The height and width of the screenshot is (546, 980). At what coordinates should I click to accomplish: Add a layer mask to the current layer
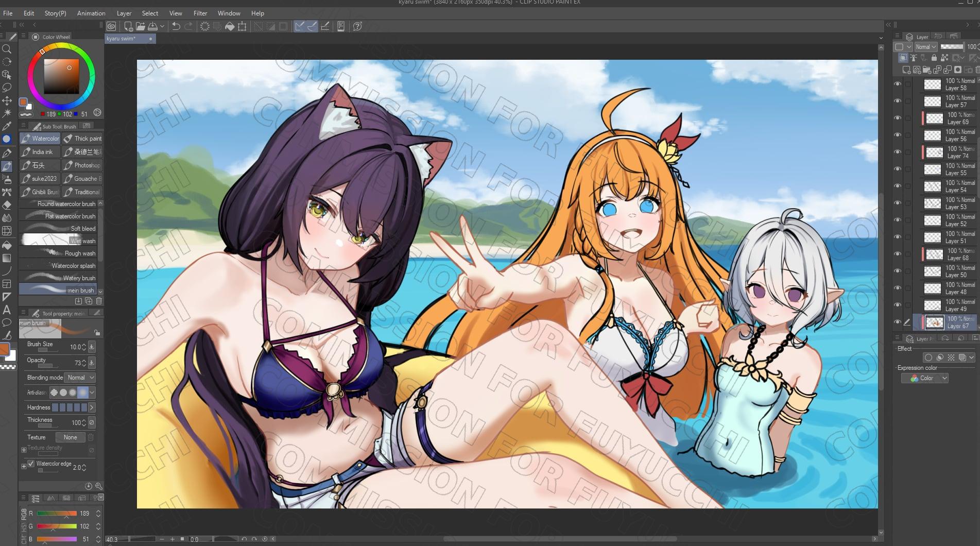pyautogui.click(x=957, y=70)
